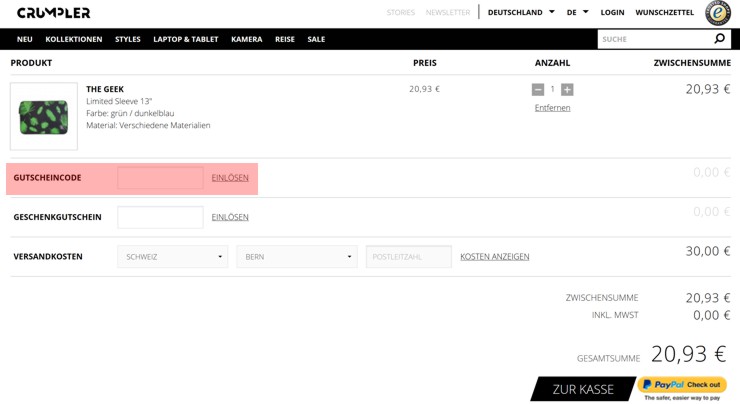Open the KAMERA menu

click(x=247, y=39)
